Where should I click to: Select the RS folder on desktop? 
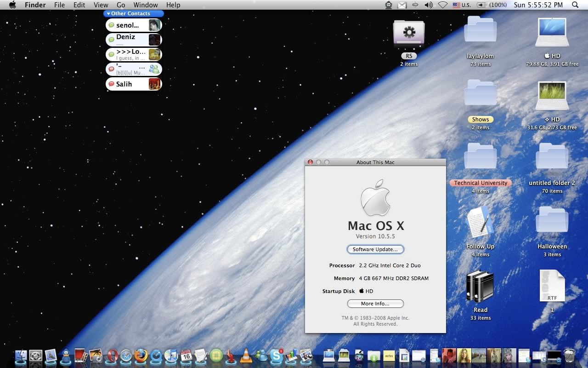point(409,33)
